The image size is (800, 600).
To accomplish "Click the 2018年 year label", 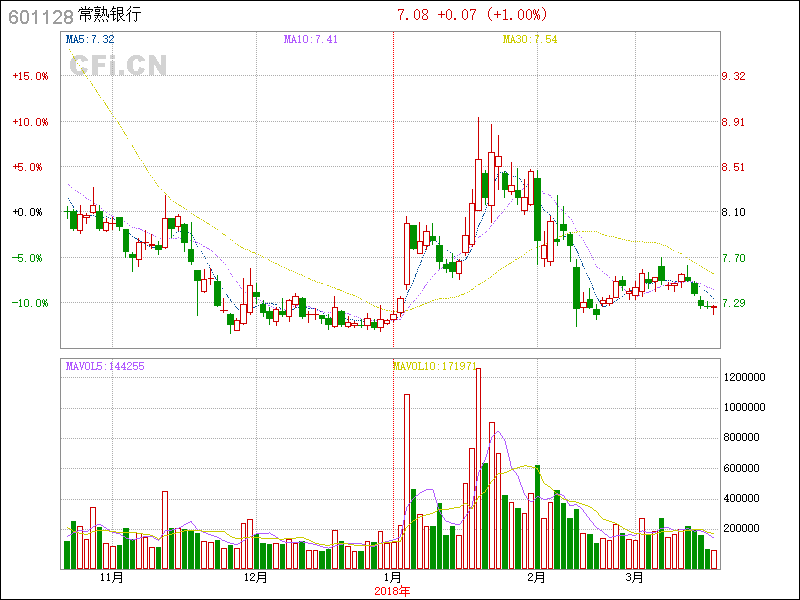I will (393, 590).
